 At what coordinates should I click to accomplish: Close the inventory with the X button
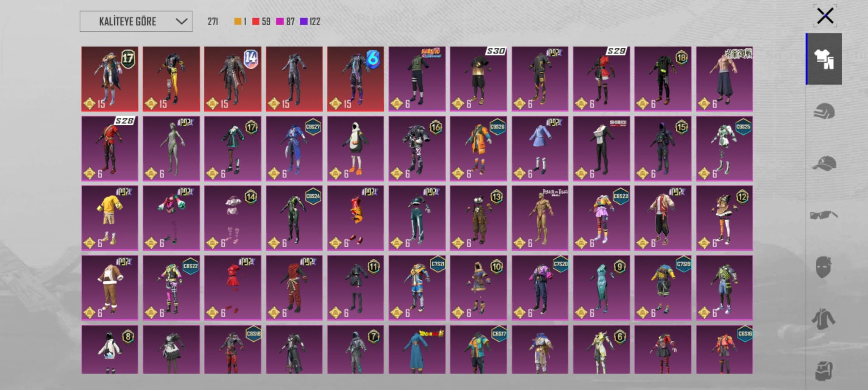click(825, 16)
